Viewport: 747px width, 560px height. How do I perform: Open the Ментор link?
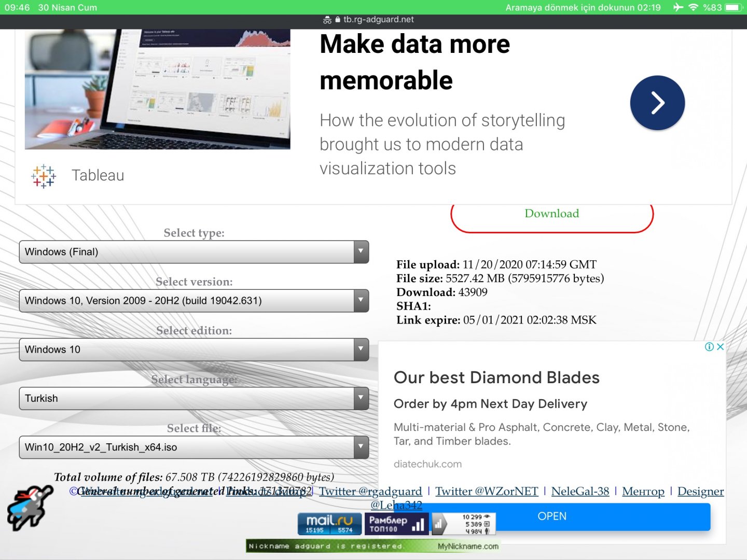pos(643,492)
